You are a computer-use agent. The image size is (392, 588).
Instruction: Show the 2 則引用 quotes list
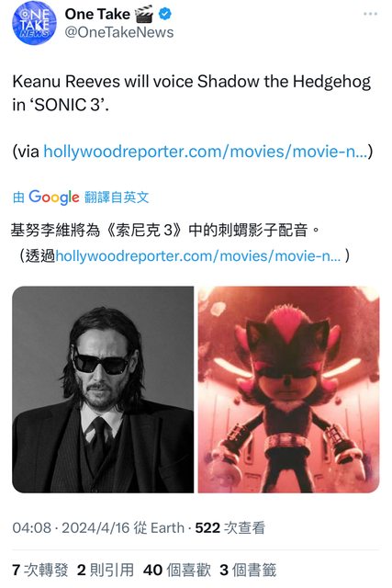click(106, 570)
